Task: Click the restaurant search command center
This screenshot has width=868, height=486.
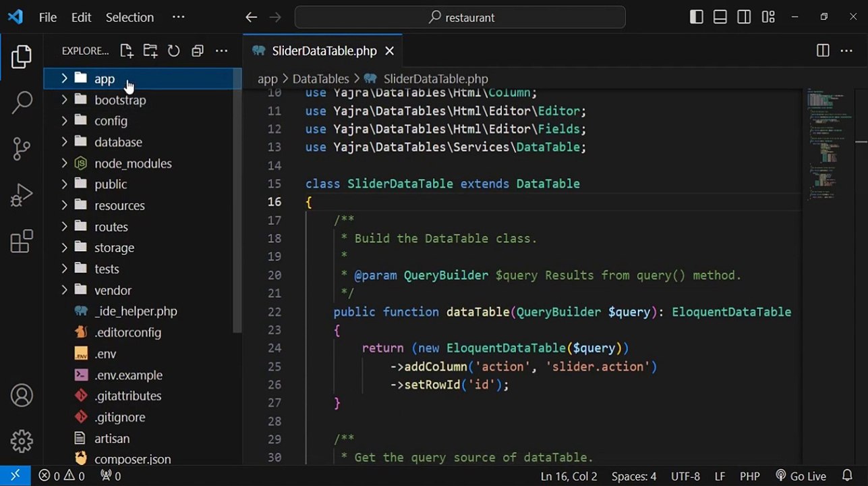Action: click(x=460, y=18)
